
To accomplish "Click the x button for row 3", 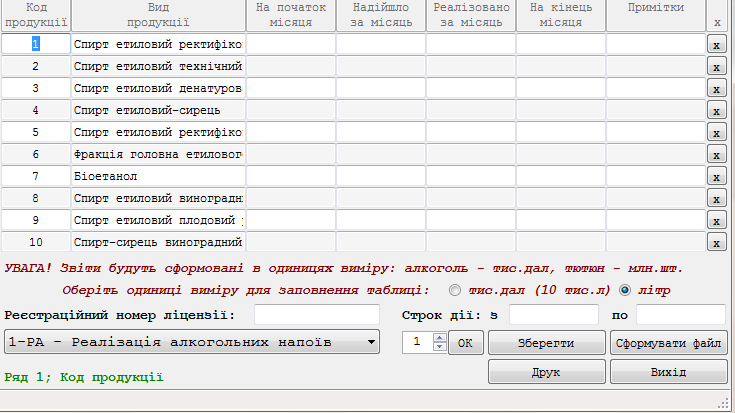I will pos(716,88).
